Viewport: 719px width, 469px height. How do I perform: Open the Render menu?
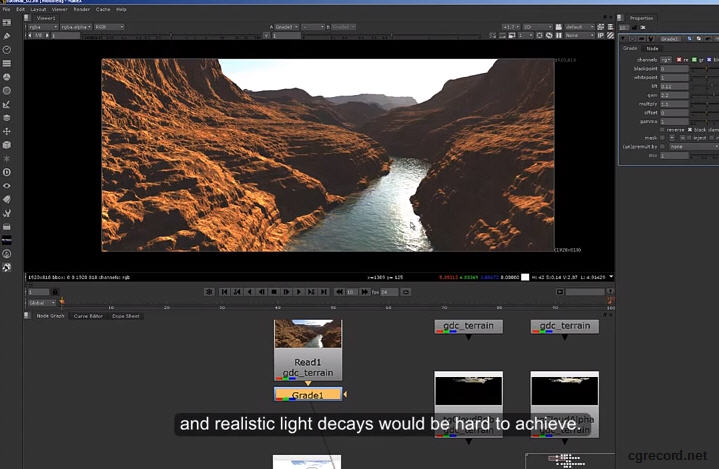pyautogui.click(x=82, y=9)
